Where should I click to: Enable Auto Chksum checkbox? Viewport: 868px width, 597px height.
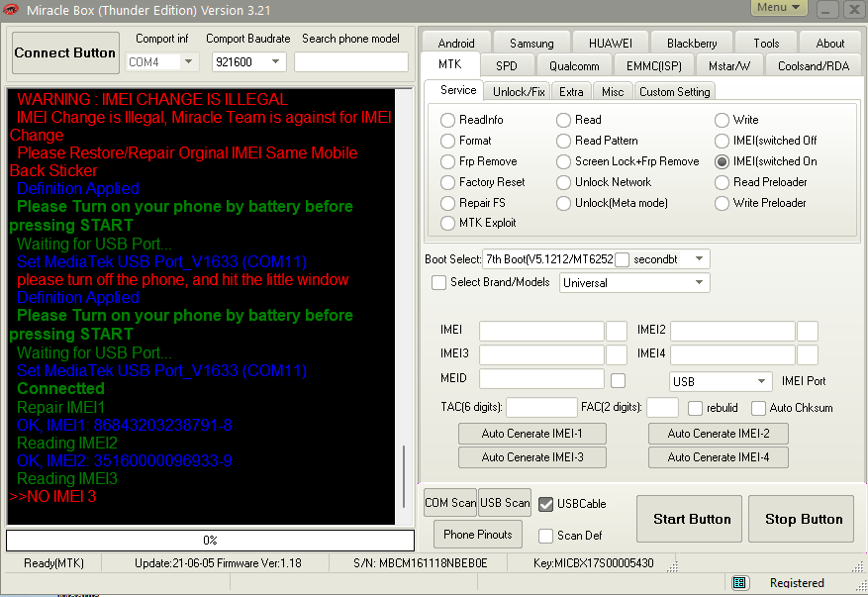point(758,408)
